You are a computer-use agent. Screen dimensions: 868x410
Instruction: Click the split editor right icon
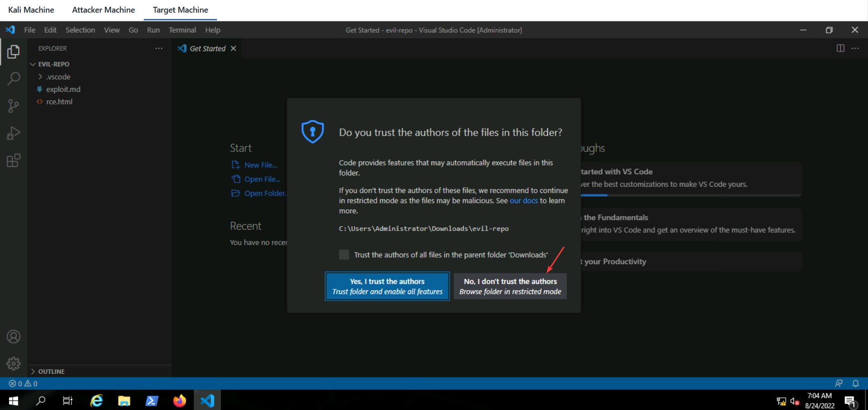(840, 48)
